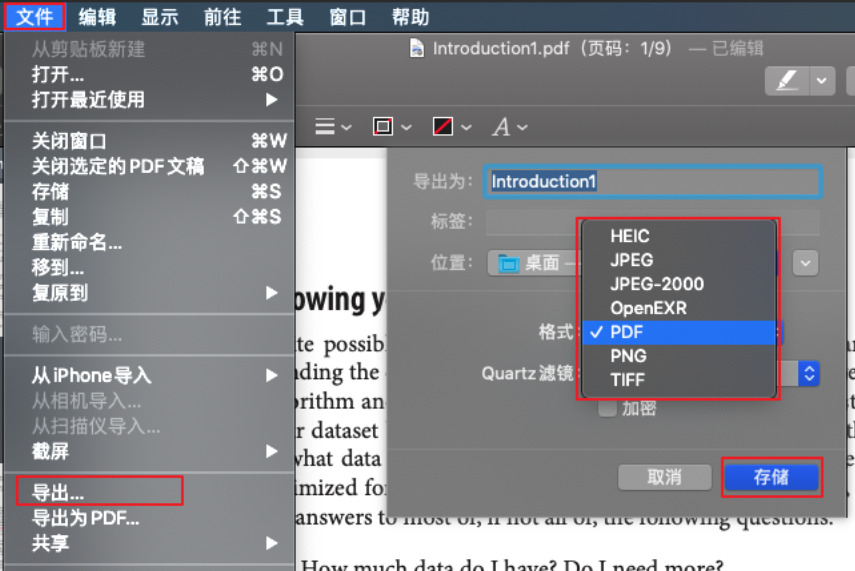Expand the 截屏 submenu
The height and width of the screenshot is (571, 855).
pyautogui.click(x=149, y=451)
